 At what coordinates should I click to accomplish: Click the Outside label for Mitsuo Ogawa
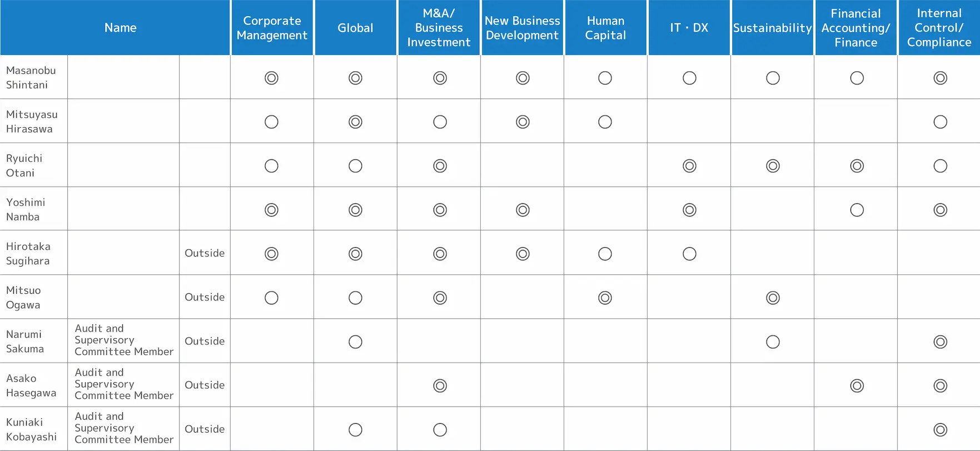[205, 297]
